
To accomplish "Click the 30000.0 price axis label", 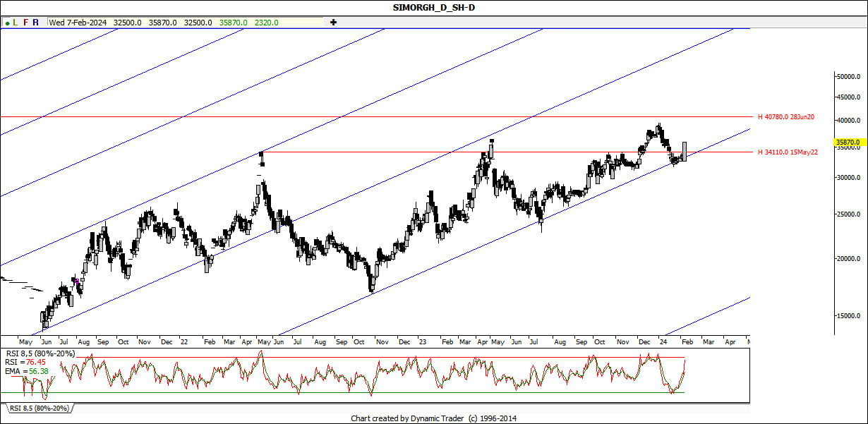I will 848,178.
